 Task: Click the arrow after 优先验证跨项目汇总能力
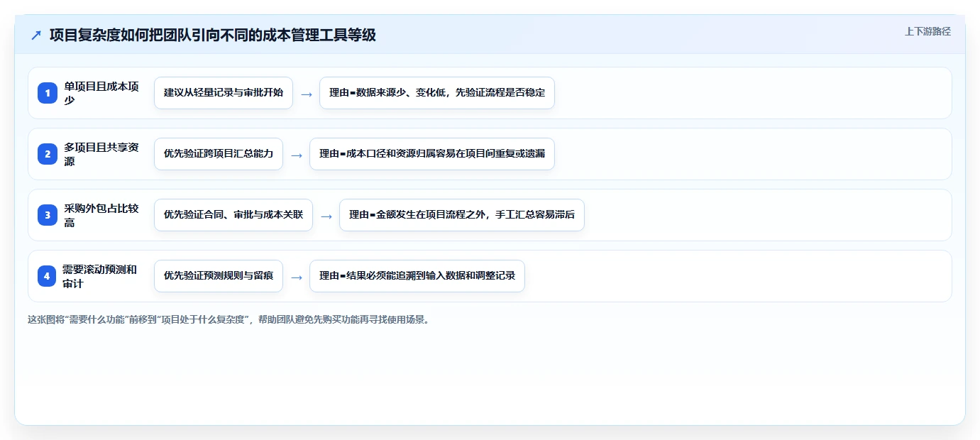pos(297,155)
